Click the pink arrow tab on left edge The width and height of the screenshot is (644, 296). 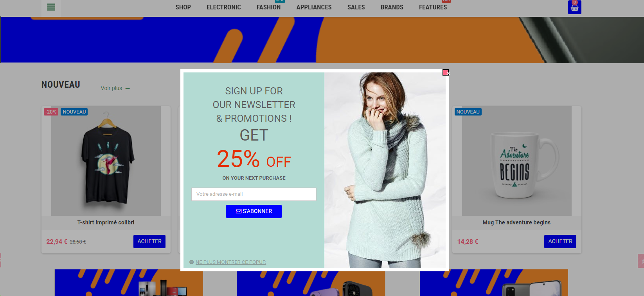pos(0,260)
